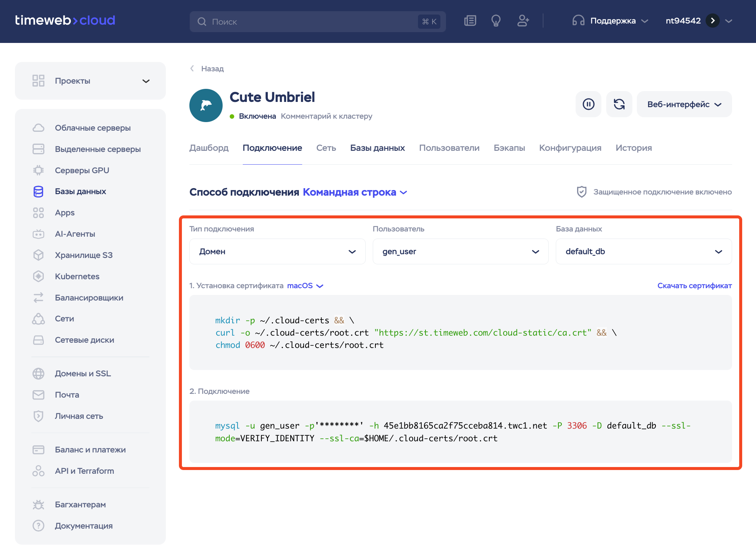Click the add user icon in header

pos(523,21)
